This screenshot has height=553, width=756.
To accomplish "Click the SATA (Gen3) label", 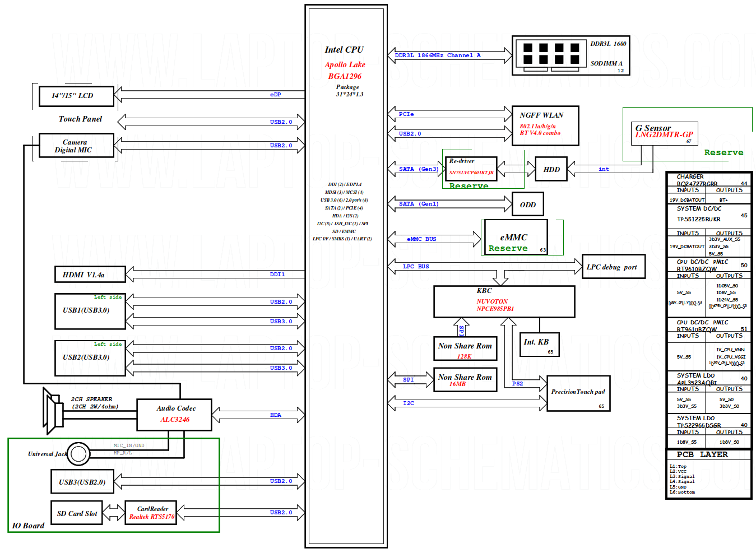I will [419, 169].
